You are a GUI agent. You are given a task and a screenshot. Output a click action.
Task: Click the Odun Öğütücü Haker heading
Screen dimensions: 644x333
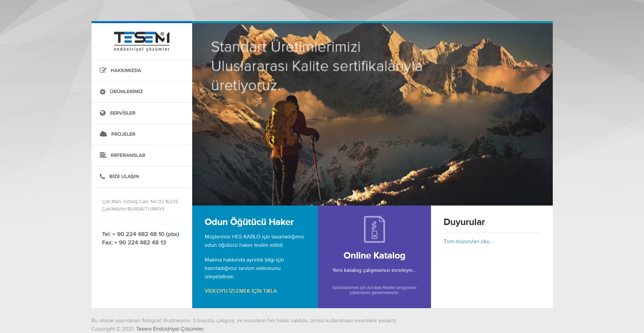point(249,222)
